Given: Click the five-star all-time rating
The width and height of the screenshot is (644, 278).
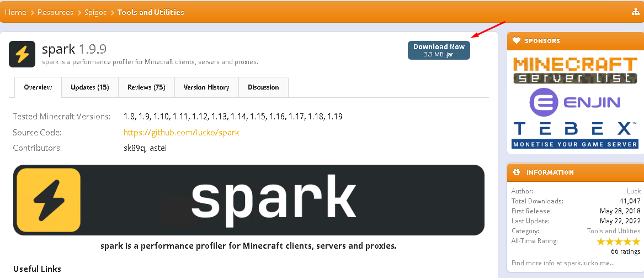Looking at the screenshot, I should point(618,242).
